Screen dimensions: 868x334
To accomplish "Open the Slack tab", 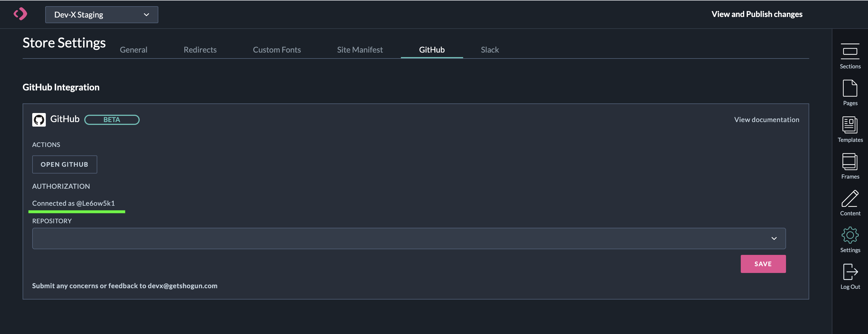I will point(489,50).
